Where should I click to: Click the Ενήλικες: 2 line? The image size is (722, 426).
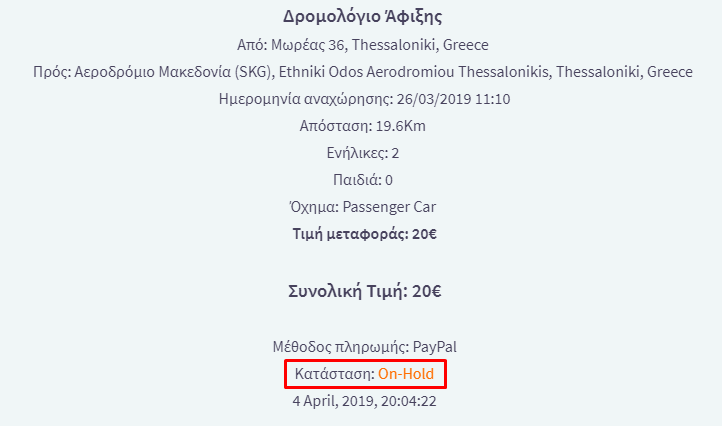362,153
